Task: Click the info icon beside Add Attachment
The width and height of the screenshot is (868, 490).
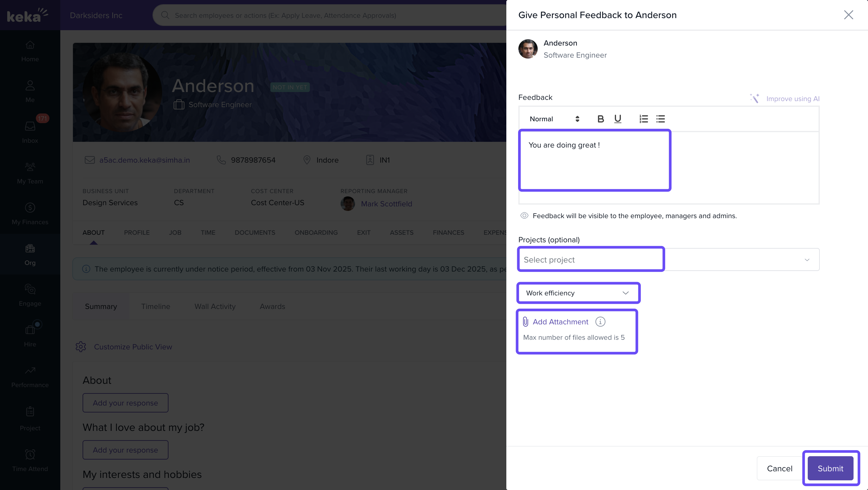Action: [x=600, y=322]
